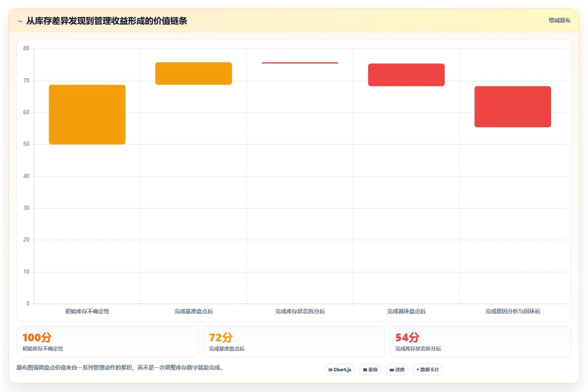
Task: Click the 增减瀑布 label in the header
Action: pos(559,20)
